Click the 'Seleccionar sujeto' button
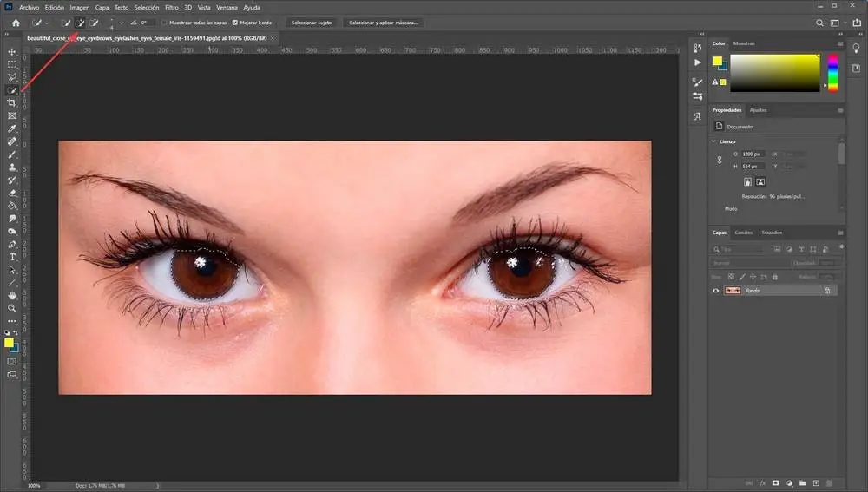 pyautogui.click(x=310, y=23)
